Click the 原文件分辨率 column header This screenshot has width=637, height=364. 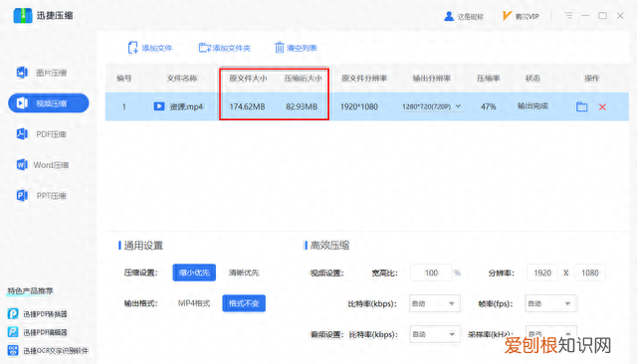pyautogui.click(x=364, y=79)
